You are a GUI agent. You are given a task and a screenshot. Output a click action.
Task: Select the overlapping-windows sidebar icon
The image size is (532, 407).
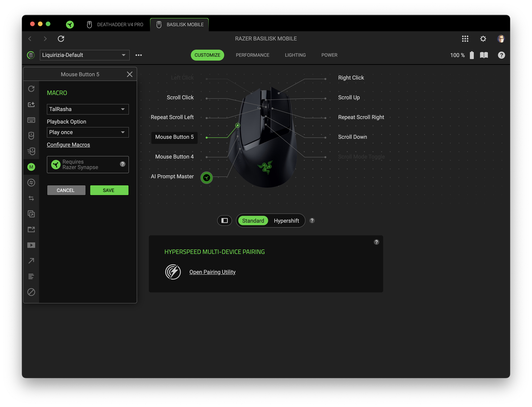pyautogui.click(x=31, y=214)
